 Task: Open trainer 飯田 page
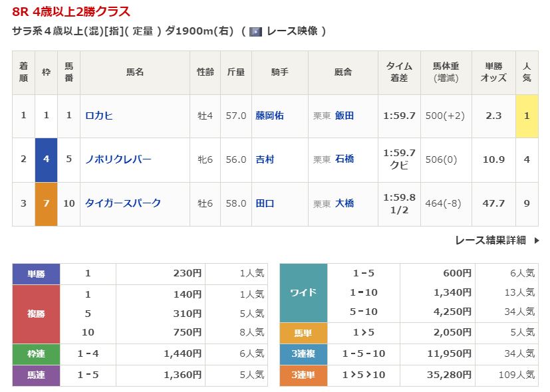pyautogui.click(x=344, y=116)
